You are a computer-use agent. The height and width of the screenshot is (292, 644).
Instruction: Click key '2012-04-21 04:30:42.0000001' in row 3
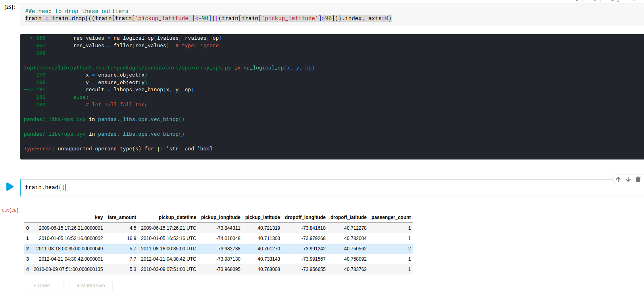click(x=71, y=259)
